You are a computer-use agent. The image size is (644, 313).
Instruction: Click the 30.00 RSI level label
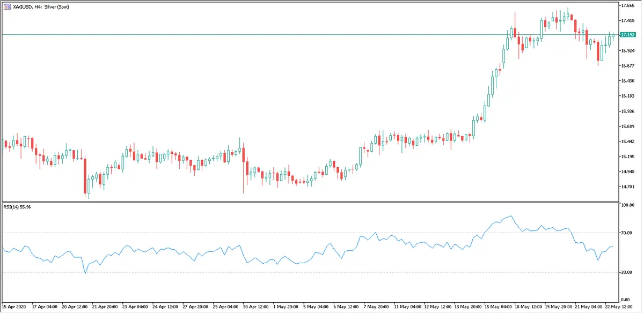627,273
